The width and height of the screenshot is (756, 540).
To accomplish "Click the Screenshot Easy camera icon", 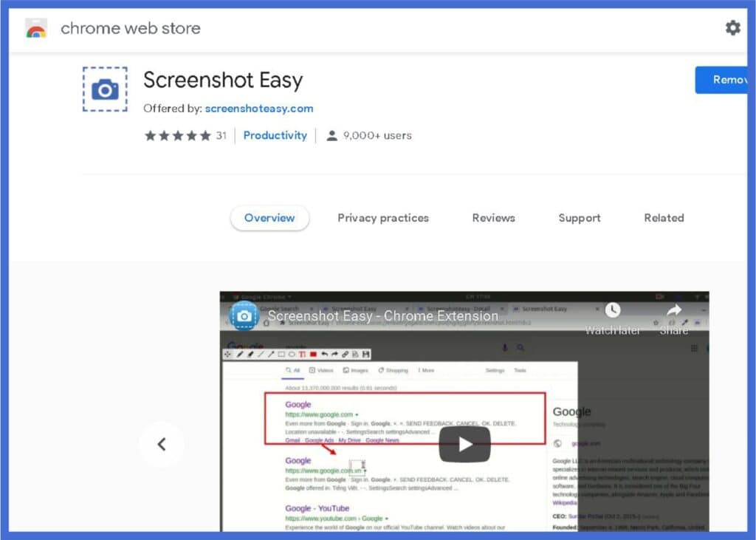I will coord(105,89).
